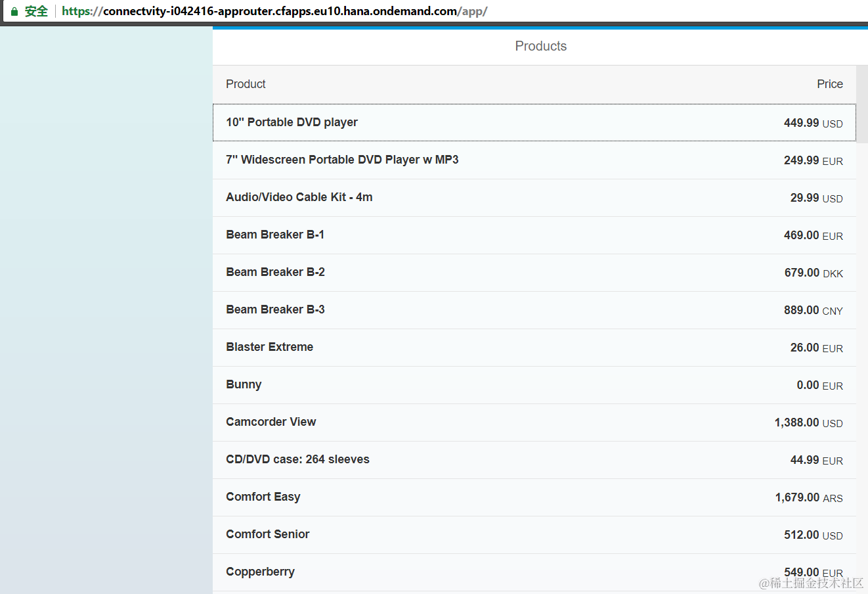Select 7" Widescreen Portable DVD Player row
868x594 pixels.
pyautogui.click(x=534, y=160)
